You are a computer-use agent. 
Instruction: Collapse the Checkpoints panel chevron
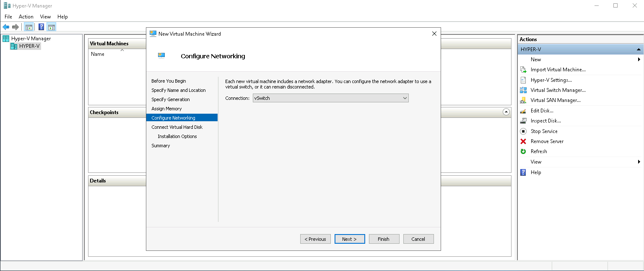pos(506,112)
